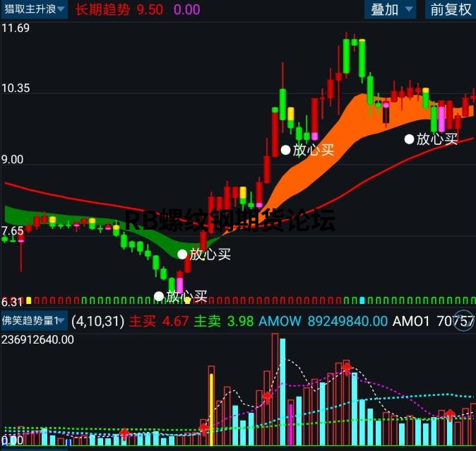
Task: Click the cyan square in signal strip
Action: point(362,300)
